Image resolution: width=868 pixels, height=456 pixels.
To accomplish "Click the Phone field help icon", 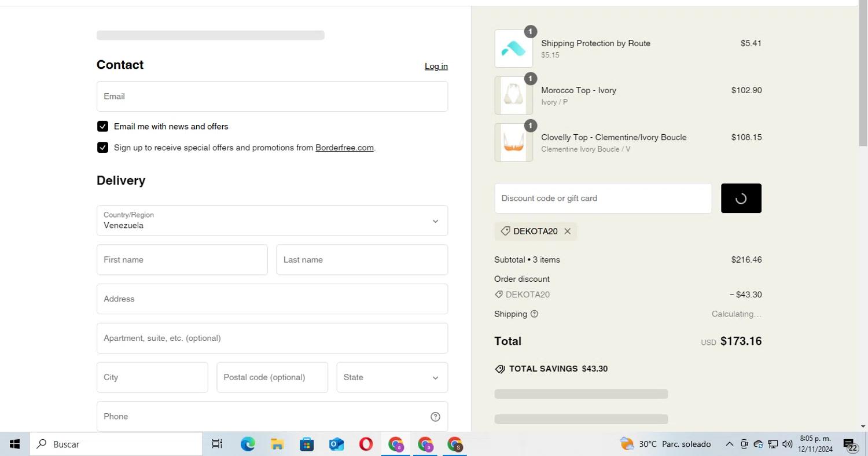I will (435, 417).
